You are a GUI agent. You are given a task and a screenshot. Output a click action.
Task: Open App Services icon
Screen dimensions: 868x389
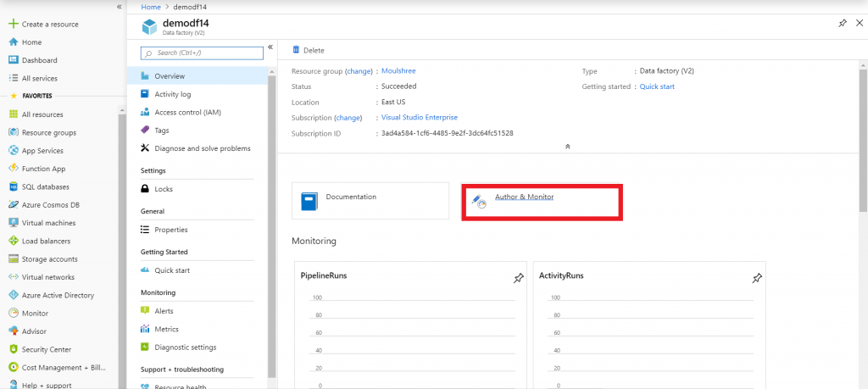pos(14,151)
